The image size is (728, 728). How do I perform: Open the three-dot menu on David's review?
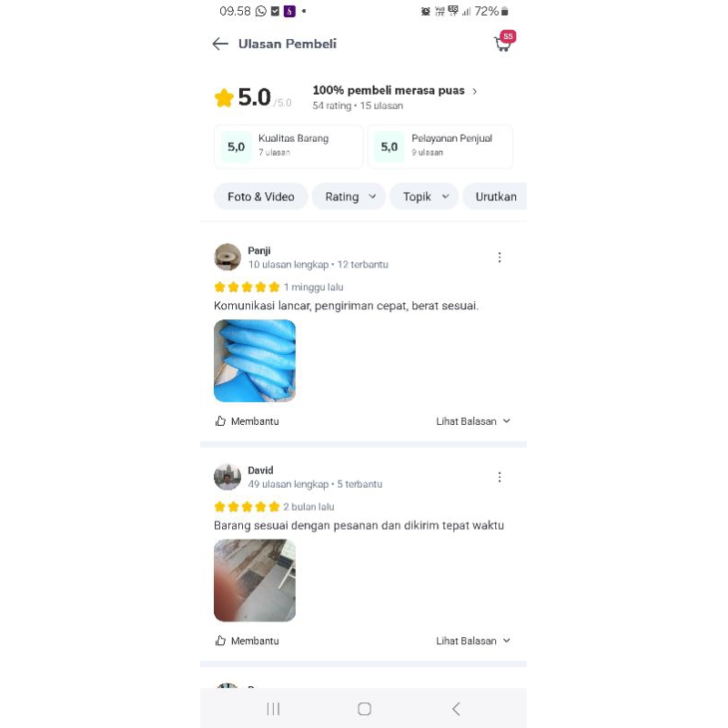[x=500, y=477]
